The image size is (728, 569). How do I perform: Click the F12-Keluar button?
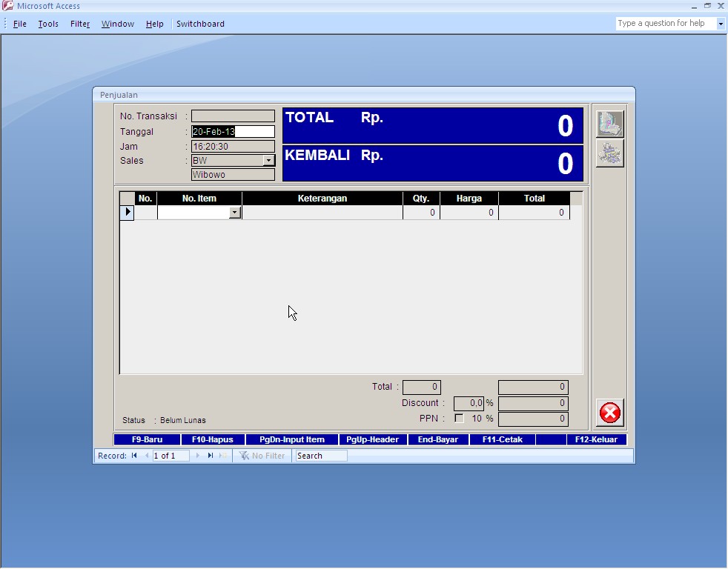[597, 439]
